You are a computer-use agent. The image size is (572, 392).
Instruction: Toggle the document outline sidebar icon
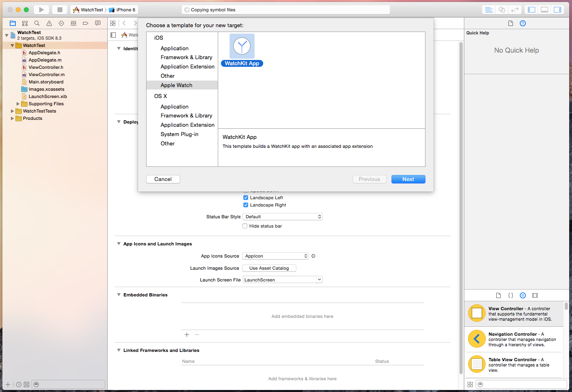[x=113, y=35]
